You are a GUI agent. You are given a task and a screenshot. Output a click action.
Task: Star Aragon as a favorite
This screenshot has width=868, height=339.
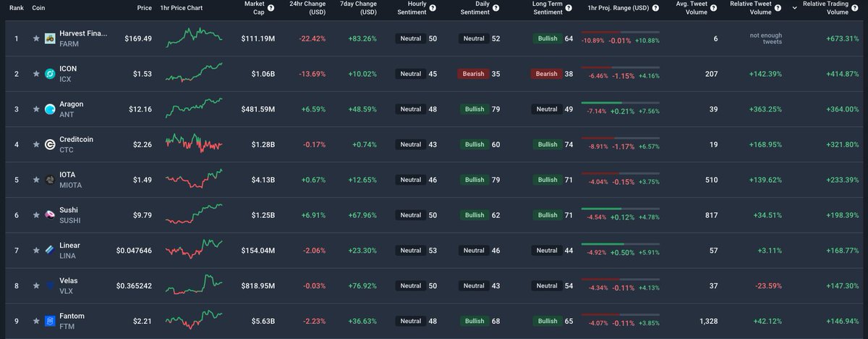pyautogui.click(x=35, y=109)
